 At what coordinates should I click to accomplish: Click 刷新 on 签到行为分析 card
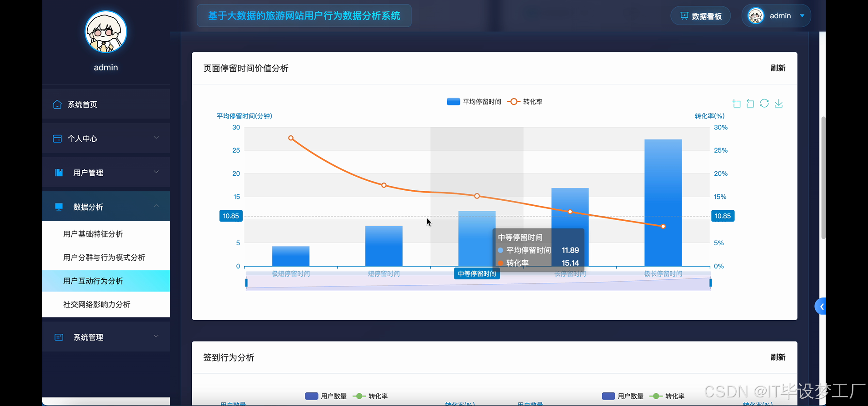(x=778, y=357)
